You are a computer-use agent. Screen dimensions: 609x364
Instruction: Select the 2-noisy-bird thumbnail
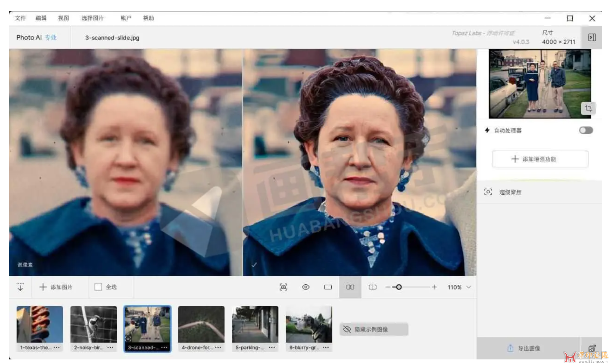pos(94,324)
